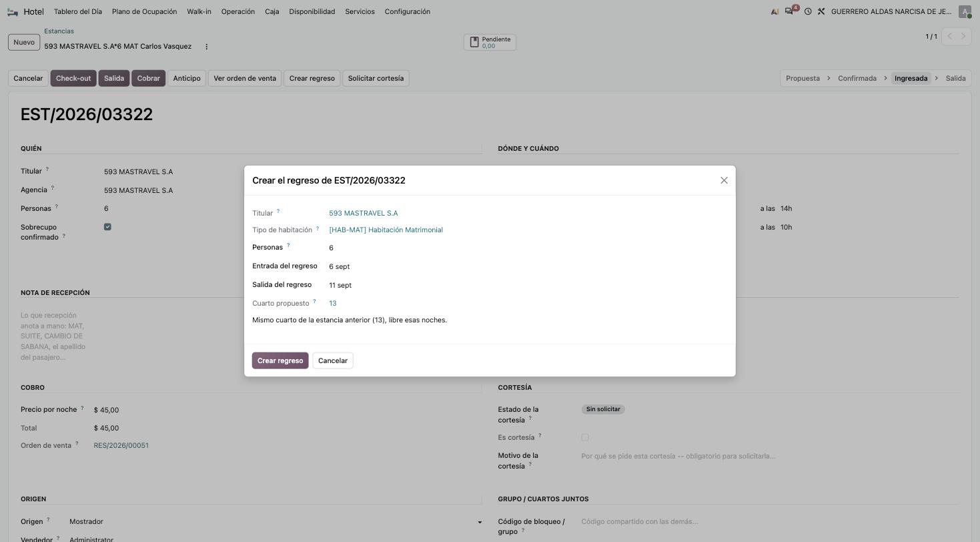The width and height of the screenshot is (980, 542).
Task: Open the debug tools wrench icon
Action: click(x=821, y=11)
